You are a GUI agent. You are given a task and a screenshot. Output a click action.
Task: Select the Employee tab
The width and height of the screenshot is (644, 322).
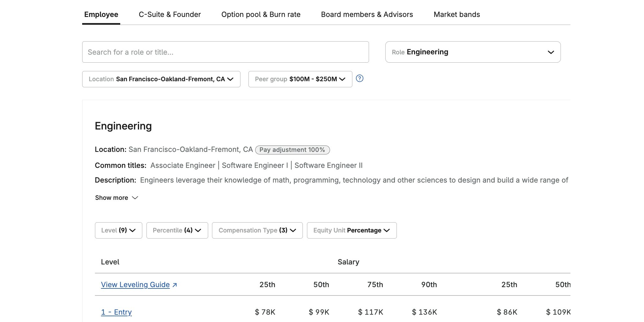pos(101,14)
